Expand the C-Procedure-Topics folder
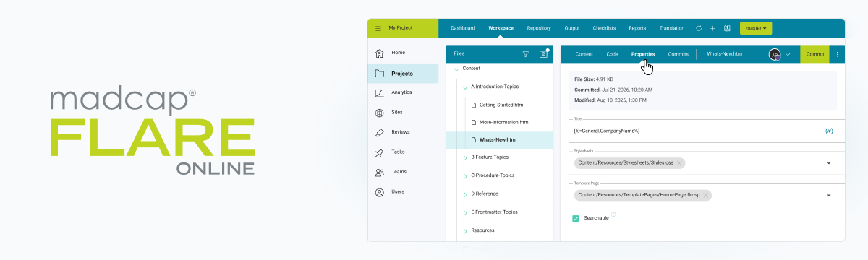868x260 pixels. pyautogui.click(x=465, y=175)
